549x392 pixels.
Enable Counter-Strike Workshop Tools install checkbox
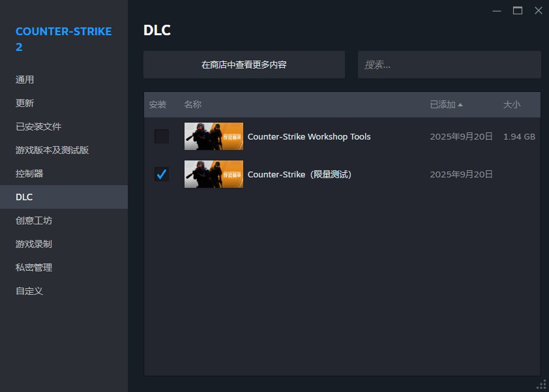pos(162,136)
